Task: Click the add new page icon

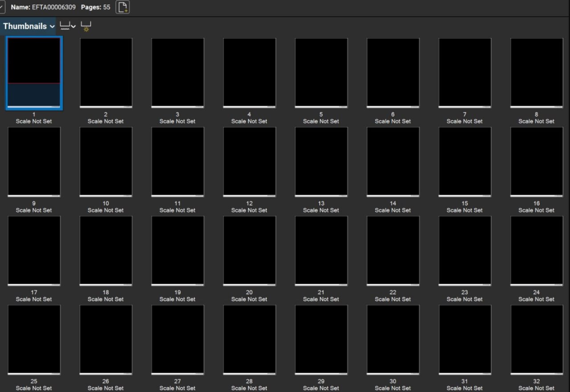Action: tap(122, 7)
